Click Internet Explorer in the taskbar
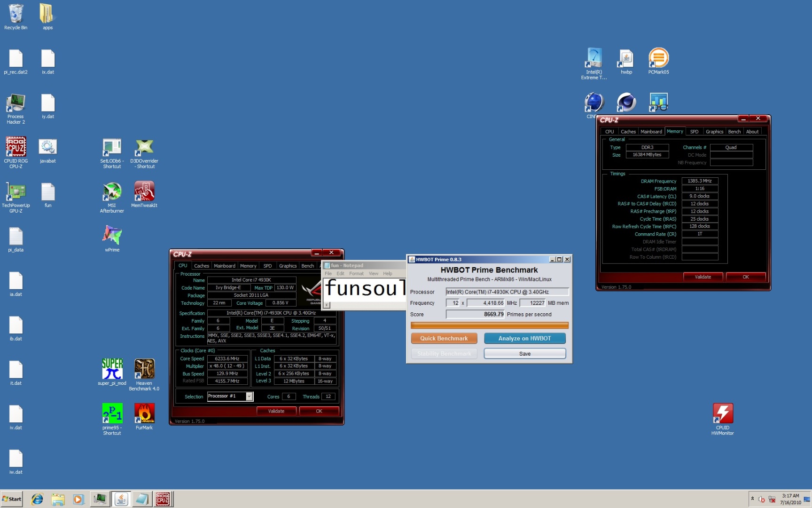This screenshot has width=812, height=508. [x=37, y=499]
